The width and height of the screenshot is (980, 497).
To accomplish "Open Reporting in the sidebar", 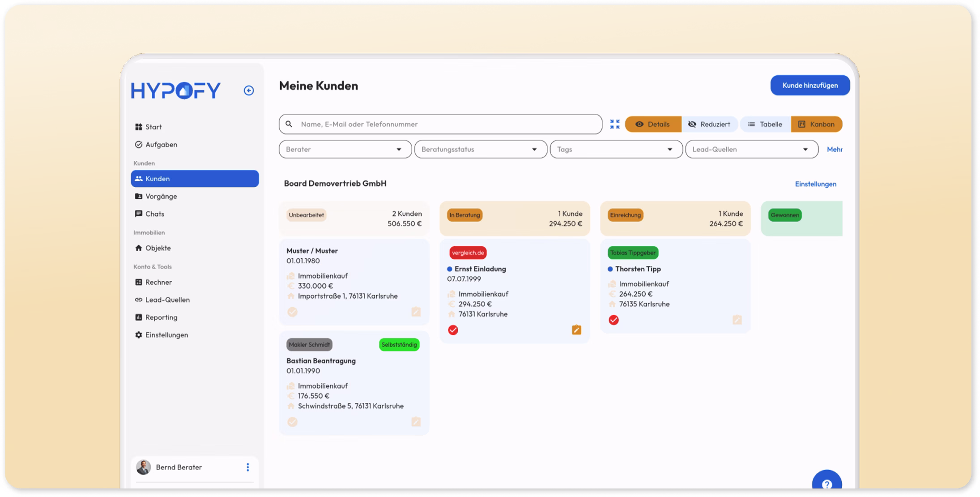I will coord(195,317).
